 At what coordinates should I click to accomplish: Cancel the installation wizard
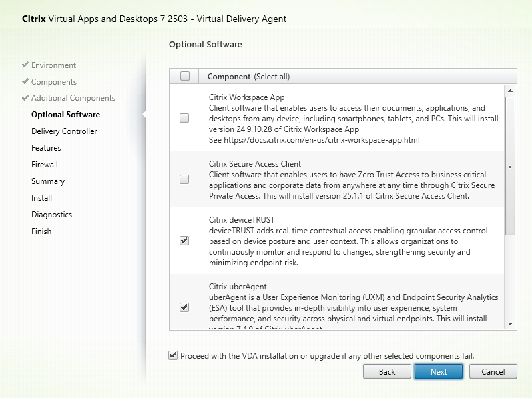coord(493,371)
